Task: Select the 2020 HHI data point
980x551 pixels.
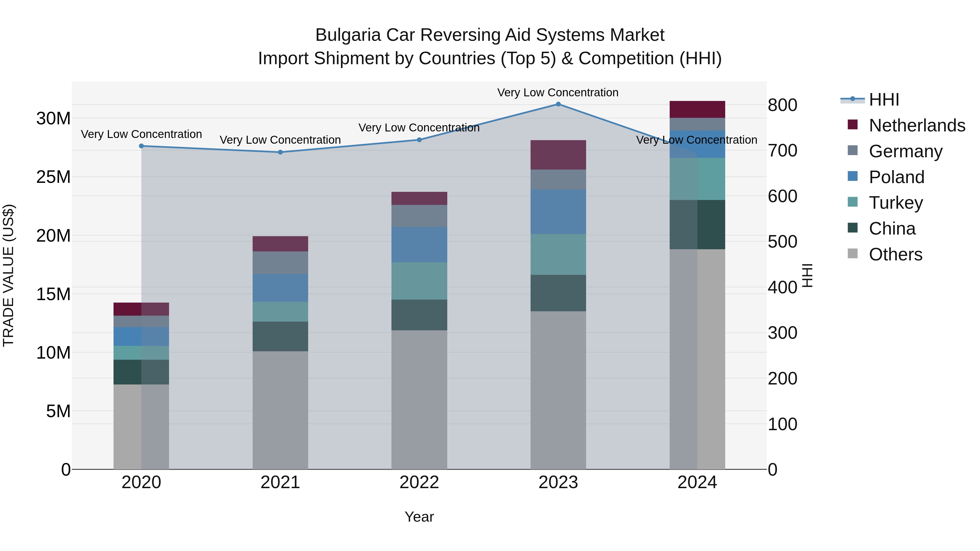Action: [142, 146]
